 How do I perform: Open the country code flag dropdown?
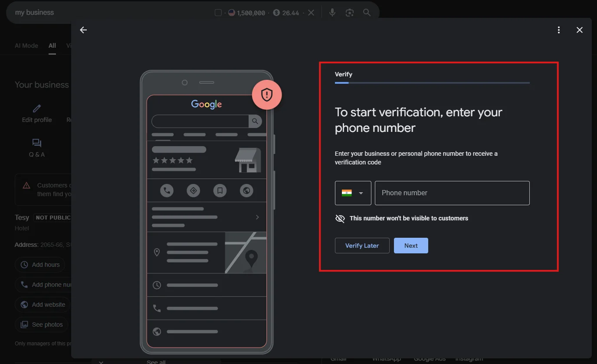click(x=353, y=193)
